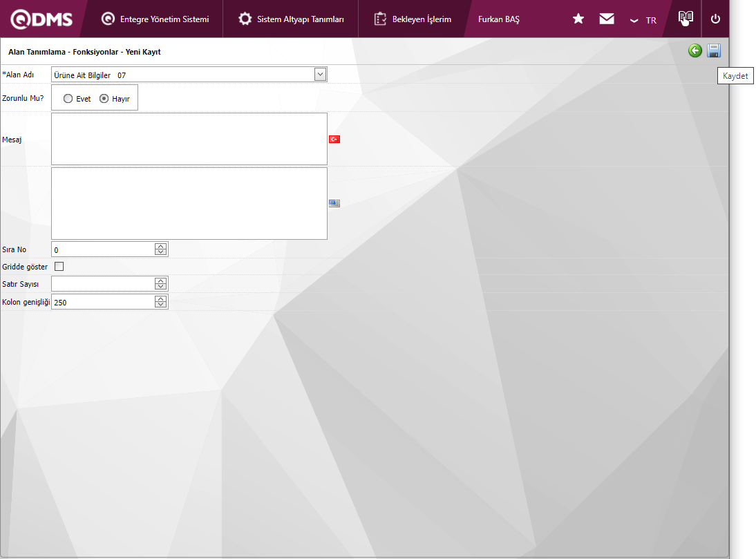Focus the Kolon genişliği input field
The width and height of the screenshot is (756, 559).
click(103, 302)
